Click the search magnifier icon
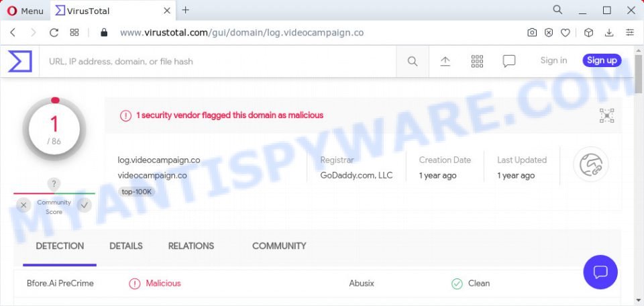644x306 pixels. (413, 62)
